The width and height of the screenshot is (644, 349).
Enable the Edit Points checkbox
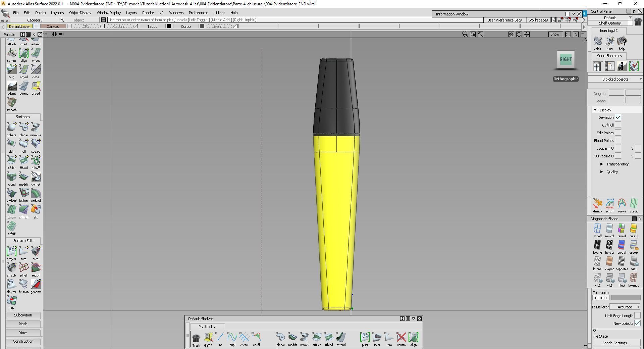pyautogui.click(x=618, y=133)
